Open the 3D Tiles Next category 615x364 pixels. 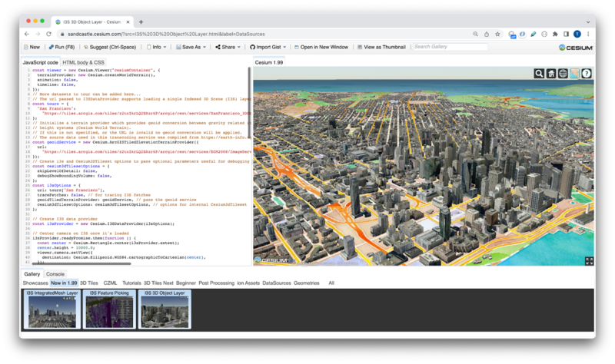tap(158, 283)
